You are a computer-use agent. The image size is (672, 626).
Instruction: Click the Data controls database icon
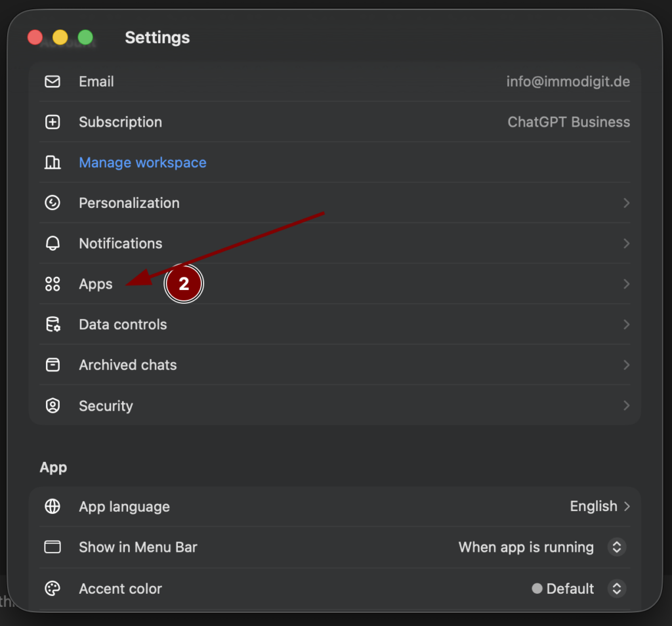tap(52, 325)
